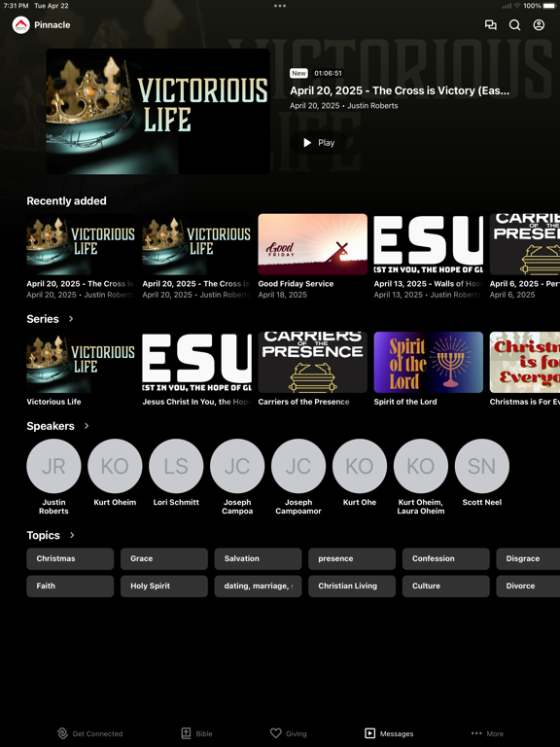Select speaker Lori Schmitt avatar

(176, 466)
